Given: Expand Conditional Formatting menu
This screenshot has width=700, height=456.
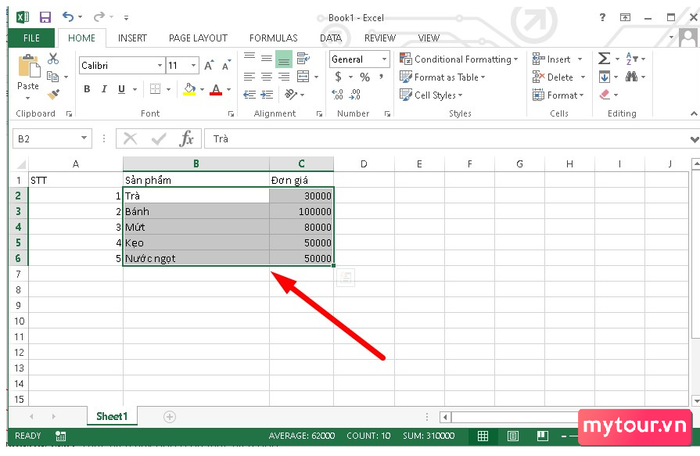Looking at the screenshot, I should point(459,59).
